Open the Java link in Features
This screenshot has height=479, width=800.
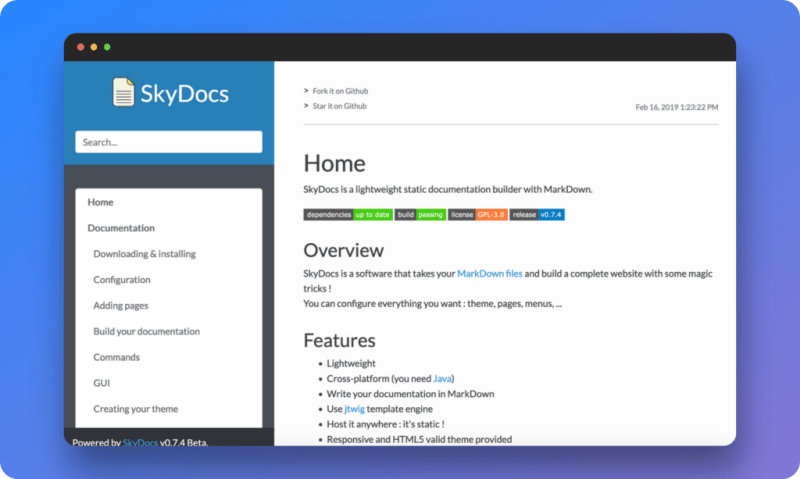(442, 379)
